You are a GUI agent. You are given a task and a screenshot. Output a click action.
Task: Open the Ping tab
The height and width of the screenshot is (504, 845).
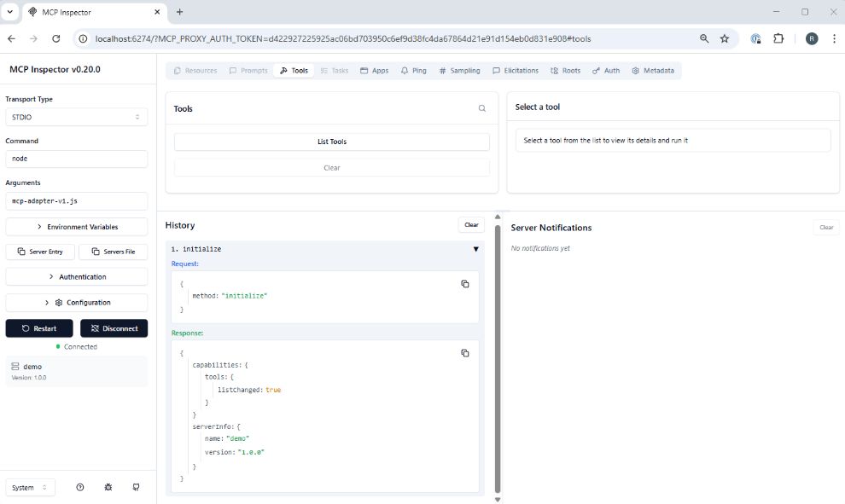coord(413,71)
